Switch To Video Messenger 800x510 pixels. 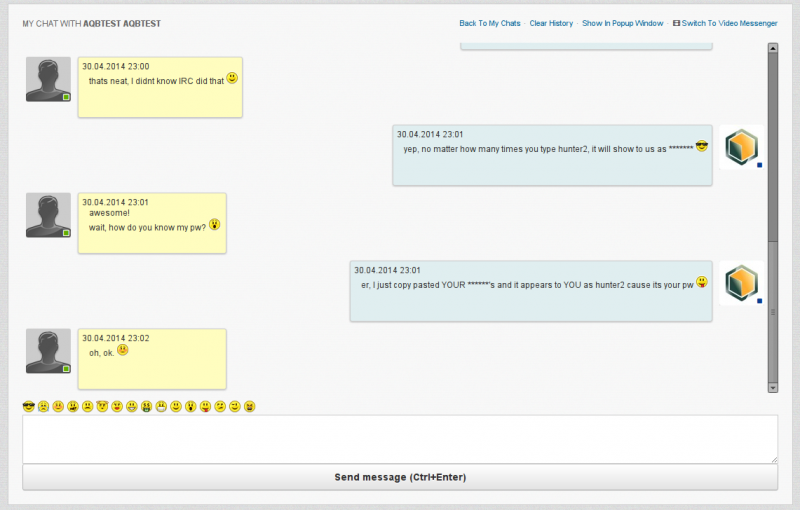[x=725, y=23]
